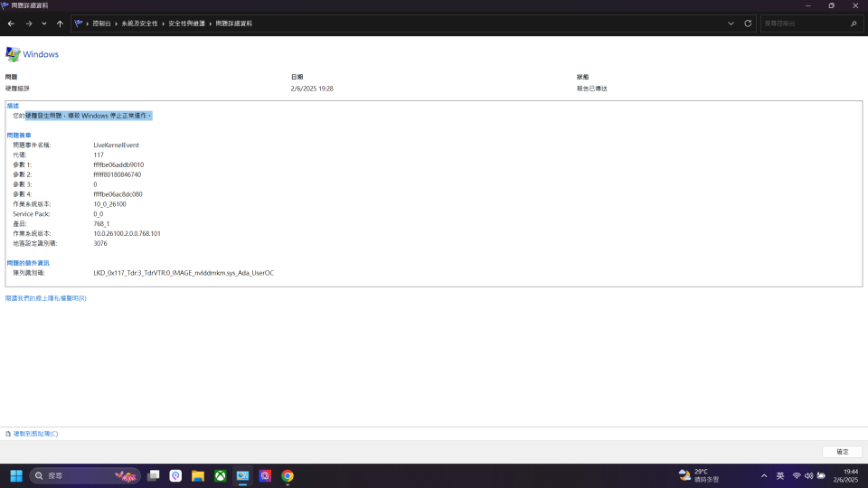
Task: Click the 確定 button
Action: tap(842, 452)
